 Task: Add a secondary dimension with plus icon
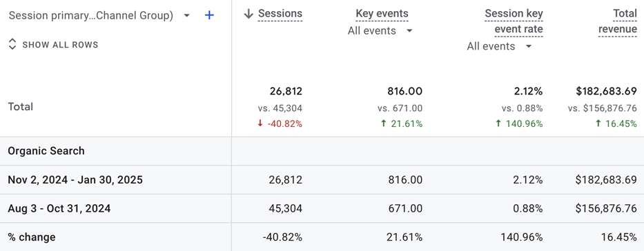(x=209, y=16)
